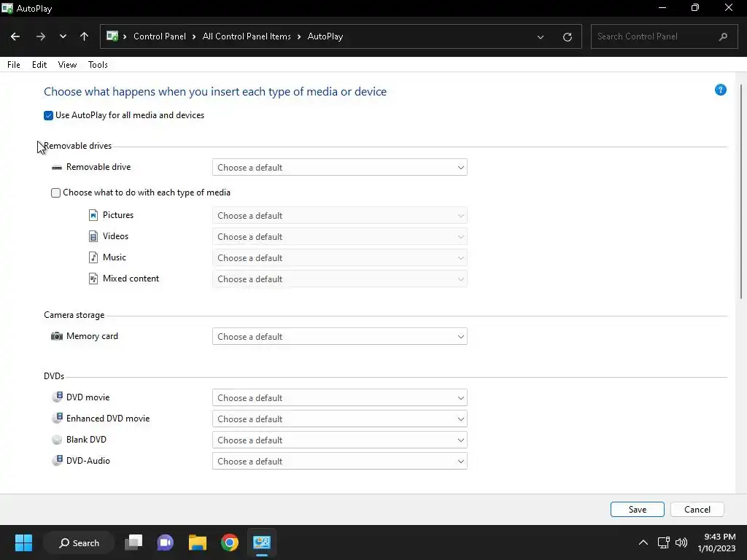Click the Windows Start button
This screenshot has height=560, width=747.
tap(23, 542)
